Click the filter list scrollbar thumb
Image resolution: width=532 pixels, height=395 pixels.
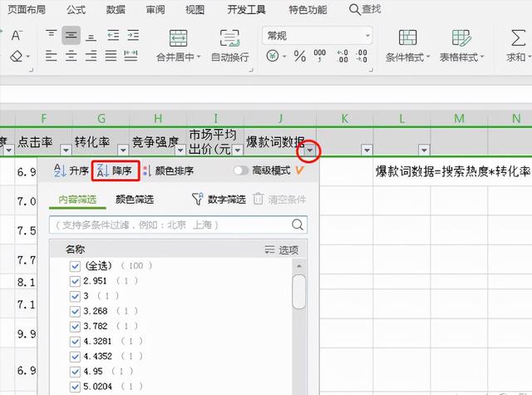299,292
